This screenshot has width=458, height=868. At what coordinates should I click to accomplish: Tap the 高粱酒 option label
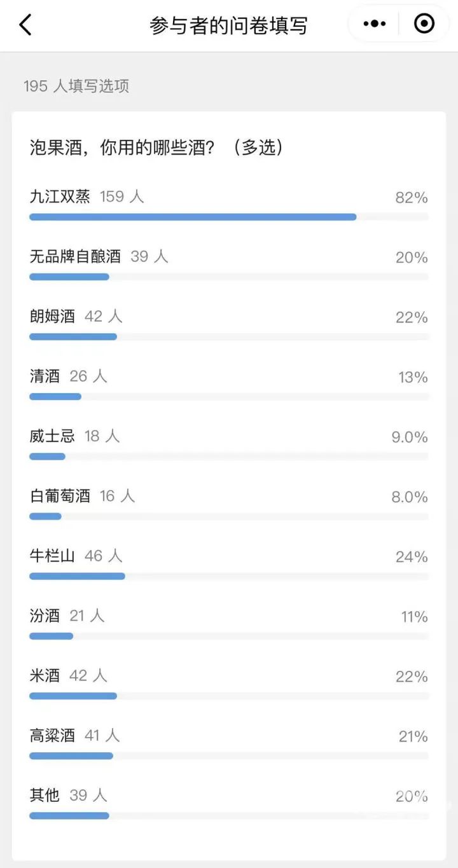point(52,736)
